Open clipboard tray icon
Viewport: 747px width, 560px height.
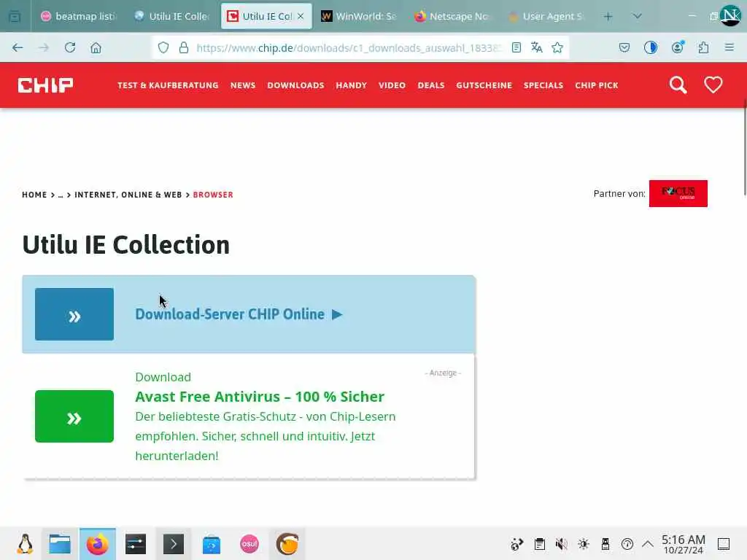click(x=539, y=544)
